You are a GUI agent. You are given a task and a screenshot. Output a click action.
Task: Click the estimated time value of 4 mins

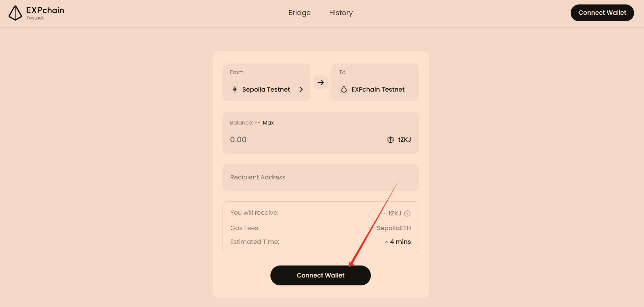(x=398, y=242)
